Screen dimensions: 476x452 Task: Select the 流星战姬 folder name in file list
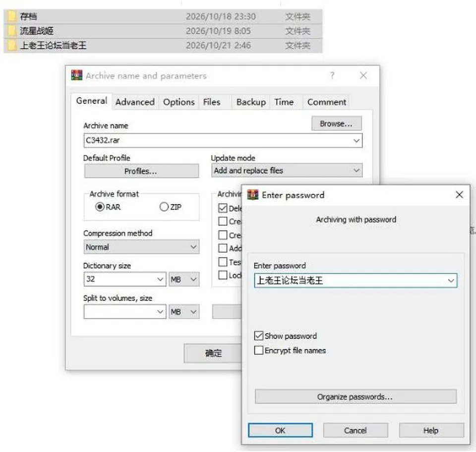[x=37, y=31]
